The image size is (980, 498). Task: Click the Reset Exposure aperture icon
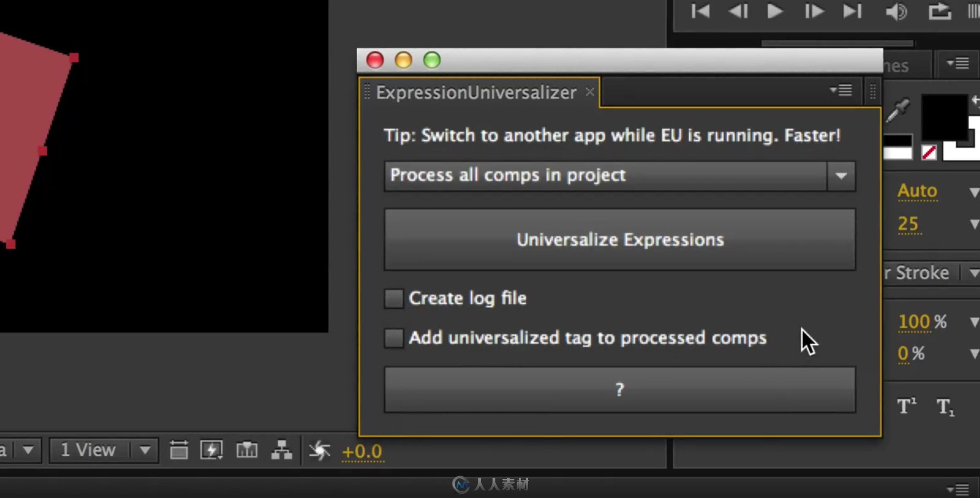319,450
